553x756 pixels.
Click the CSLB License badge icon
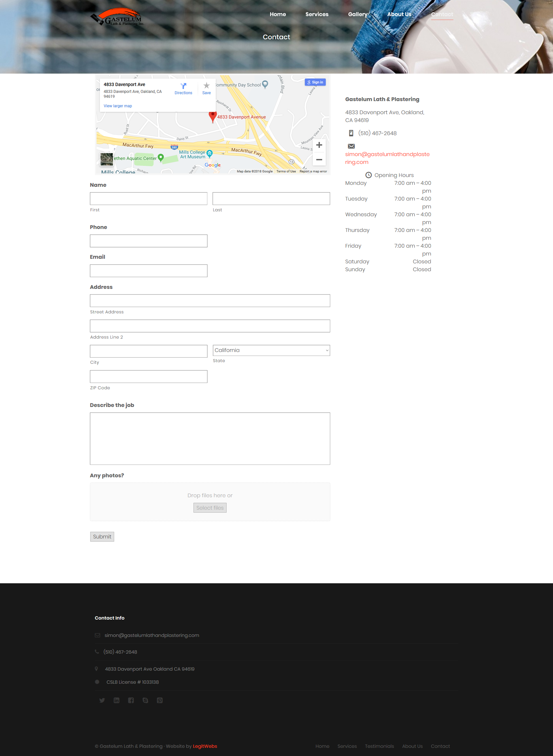[97, 682]
